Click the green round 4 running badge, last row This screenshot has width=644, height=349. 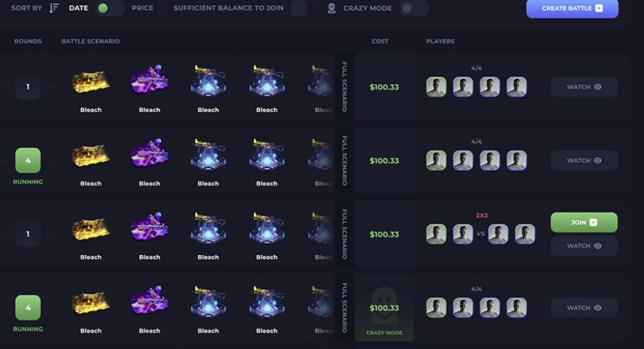28,308
